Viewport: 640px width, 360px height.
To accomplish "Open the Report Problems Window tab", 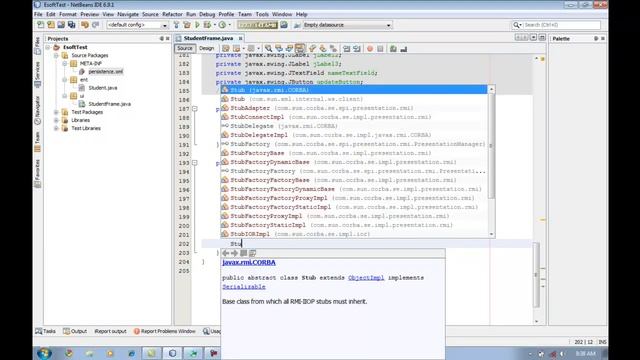I will [x=164, y=331].
